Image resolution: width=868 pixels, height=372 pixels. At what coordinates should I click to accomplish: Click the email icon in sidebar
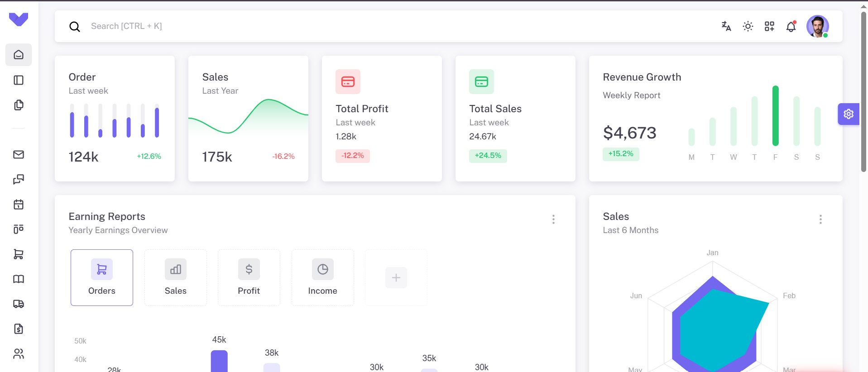[19, 155]
